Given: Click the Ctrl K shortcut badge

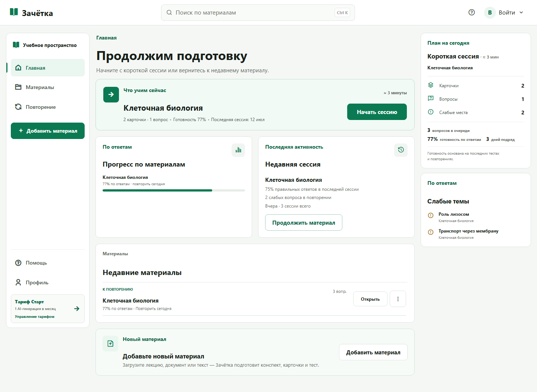Looking at the screenshot, I should [342, 13].
